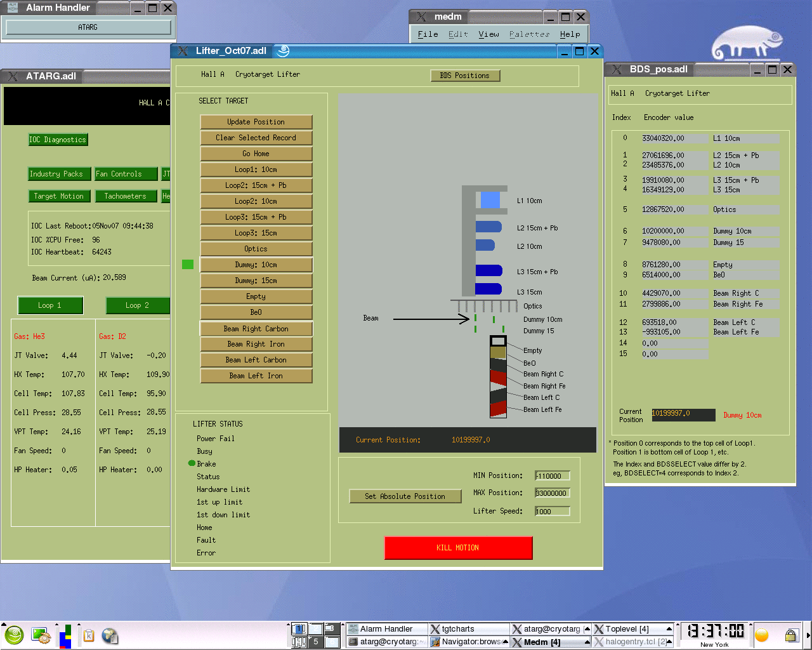The image size is (812, 650).
Task: Open the Klipper clipboard icon
Action: click(89, 635)
